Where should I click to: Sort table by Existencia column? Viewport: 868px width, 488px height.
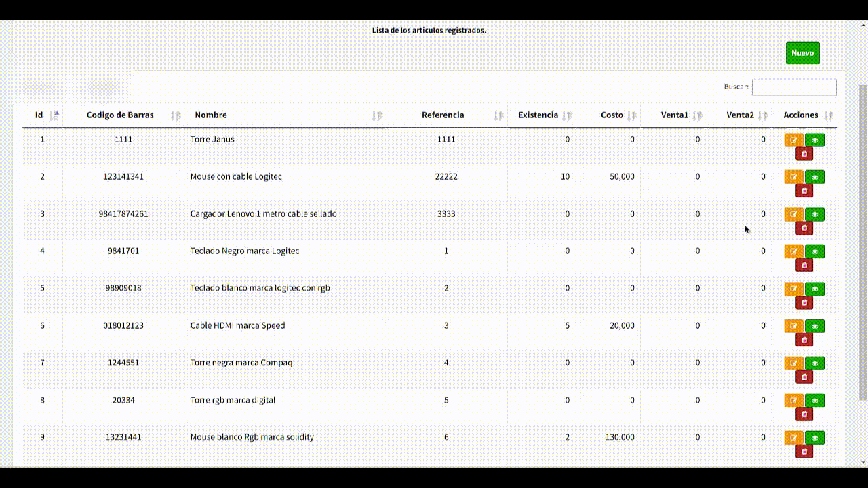click(538, 115)
